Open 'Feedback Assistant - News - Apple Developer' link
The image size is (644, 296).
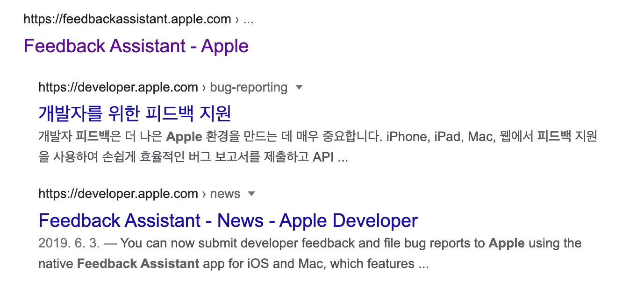pyautogui.click(x=228, y=220)
